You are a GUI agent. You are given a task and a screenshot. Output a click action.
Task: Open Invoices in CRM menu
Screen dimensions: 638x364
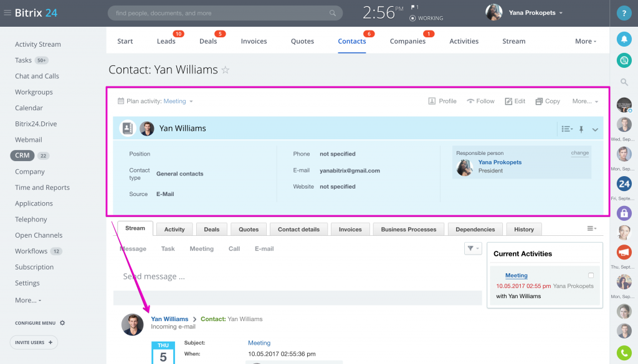click(x=254, y=41)
